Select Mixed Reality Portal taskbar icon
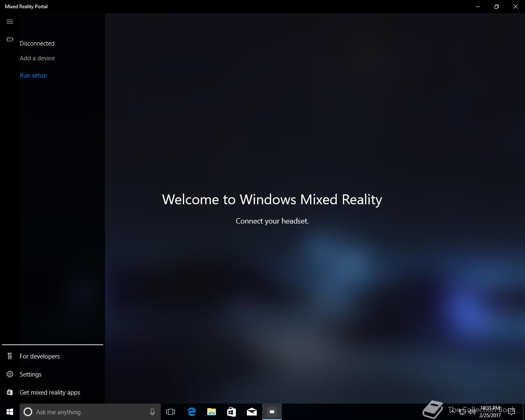Viewport: 525px width, 420px height. (272, 412)
